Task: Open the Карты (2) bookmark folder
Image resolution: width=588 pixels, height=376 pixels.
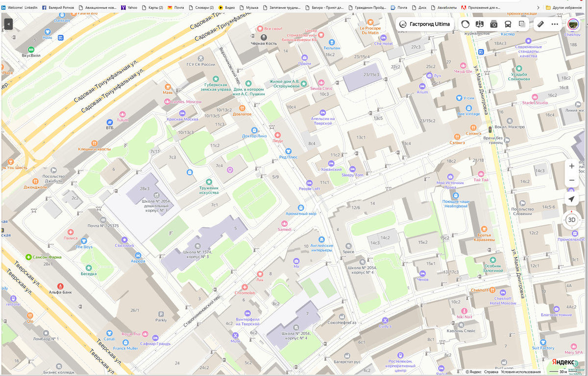Action: 152,7
